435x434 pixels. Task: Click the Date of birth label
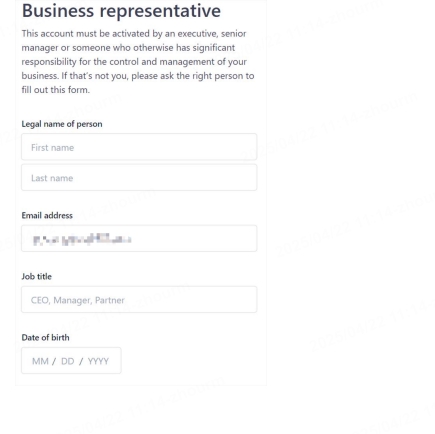point(46,337)
